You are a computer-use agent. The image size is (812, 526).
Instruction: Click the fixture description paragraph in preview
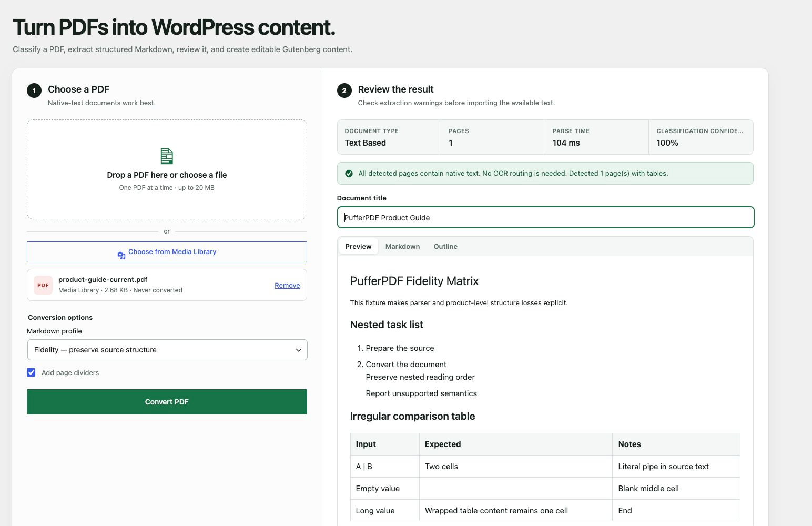459,302
